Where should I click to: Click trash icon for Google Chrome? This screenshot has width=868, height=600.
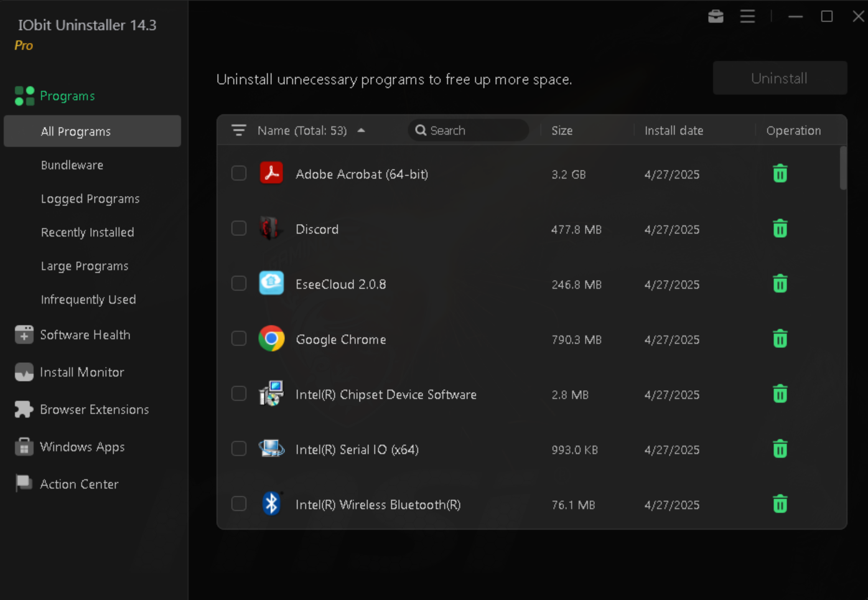(780, 339)
